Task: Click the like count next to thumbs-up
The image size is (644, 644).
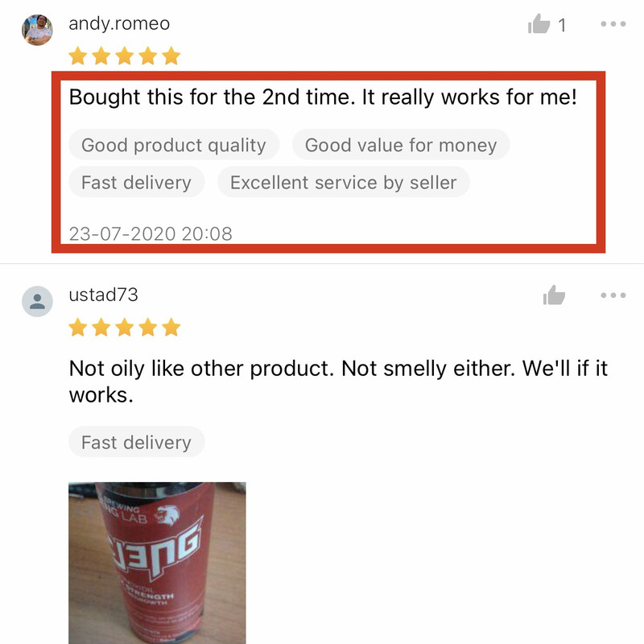Action: coord(562,26)
